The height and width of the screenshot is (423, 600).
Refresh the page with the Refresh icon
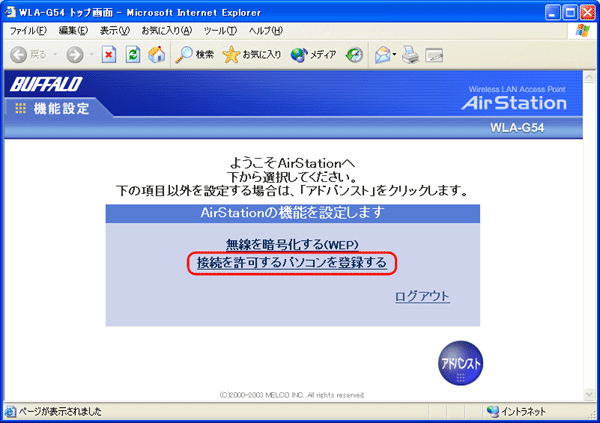(x=133, y=54)
